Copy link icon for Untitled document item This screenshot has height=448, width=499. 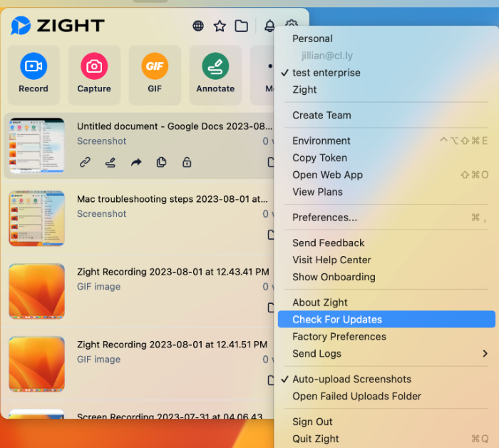85,163
